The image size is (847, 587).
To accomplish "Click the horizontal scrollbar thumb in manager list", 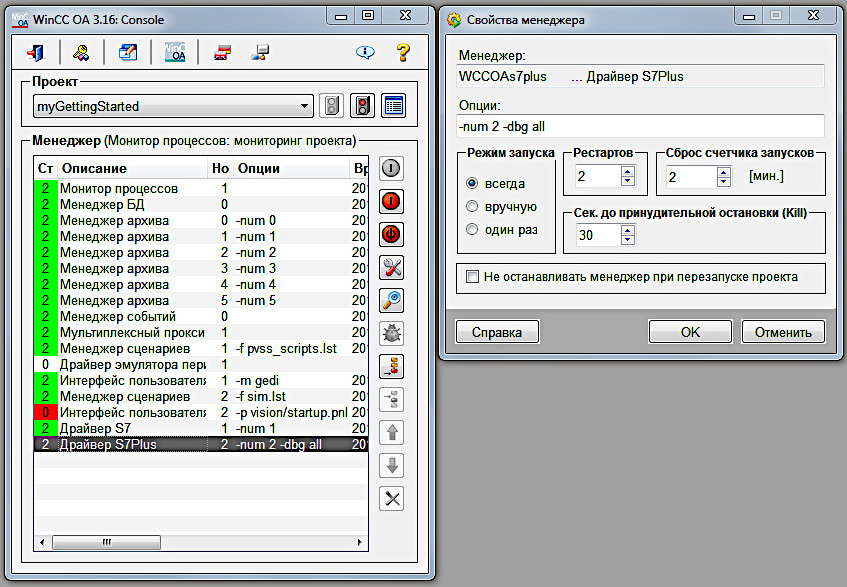I will click(x=106, y=542).
